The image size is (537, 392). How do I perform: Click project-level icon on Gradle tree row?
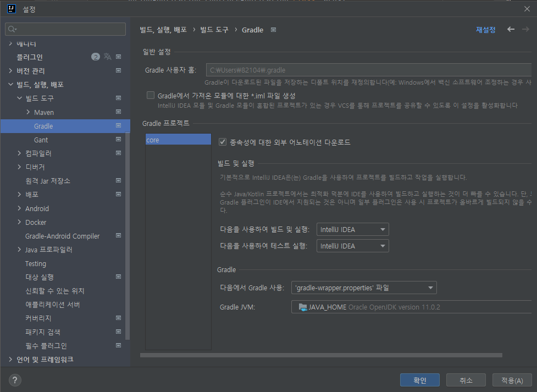119,126
